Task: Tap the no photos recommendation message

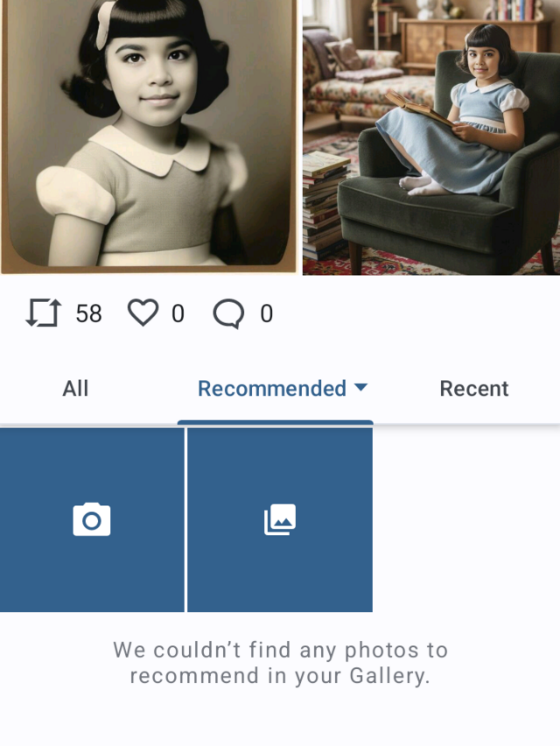Action: [281, 663]
